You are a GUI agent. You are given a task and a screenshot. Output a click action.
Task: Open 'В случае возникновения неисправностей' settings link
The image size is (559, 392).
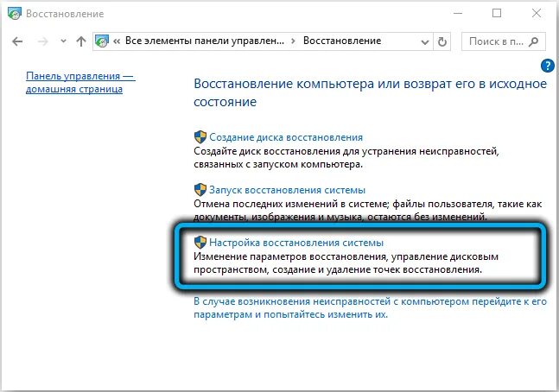pyautogui.click(x=370, y=308)
